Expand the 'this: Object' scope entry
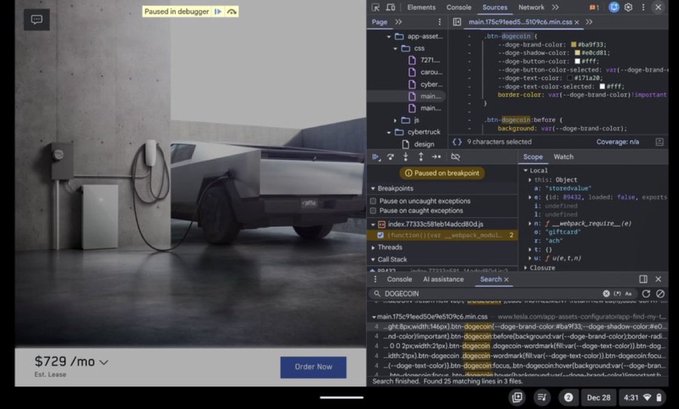Screen dimensions: 679x409 [x=530, y=180]
